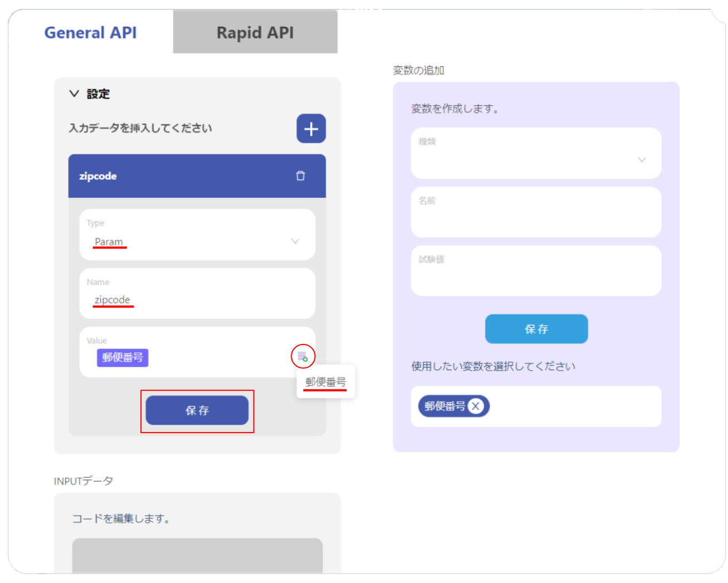Click the 試験値 input field
Viewport: 728px width, 583px height.
536,271
